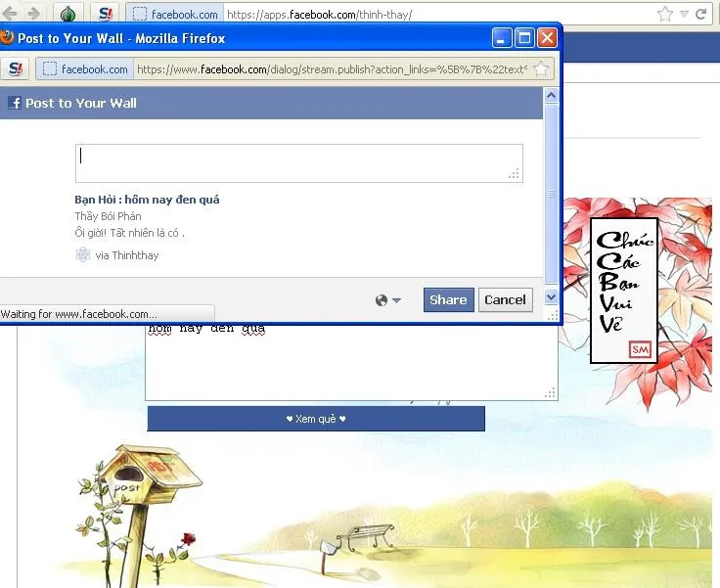Screen dimensions: 720x588
Task: Click the text 'Thầy Bói Phán'
Action: pyautogui.click(x=108, y=216)
